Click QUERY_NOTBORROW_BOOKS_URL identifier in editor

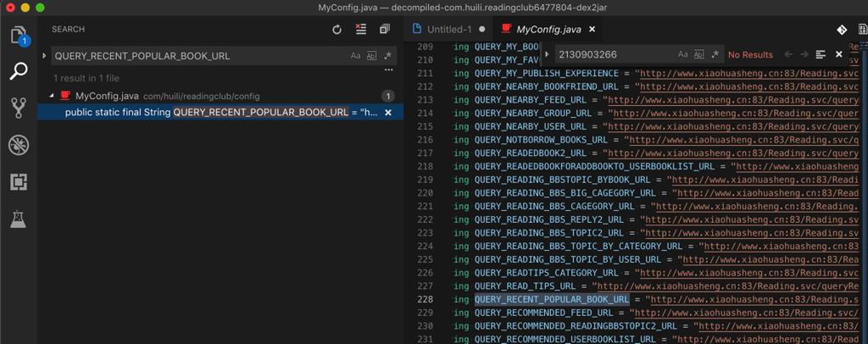click(541, 140)
